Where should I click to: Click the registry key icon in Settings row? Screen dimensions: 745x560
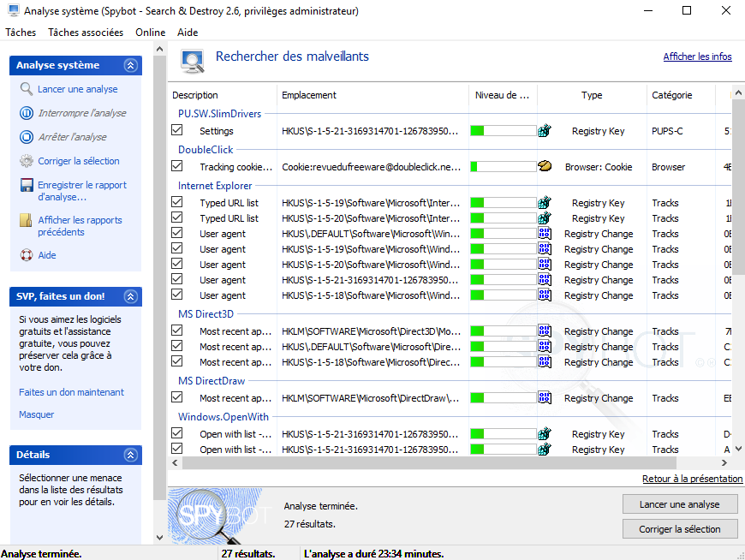click(545, 131)
